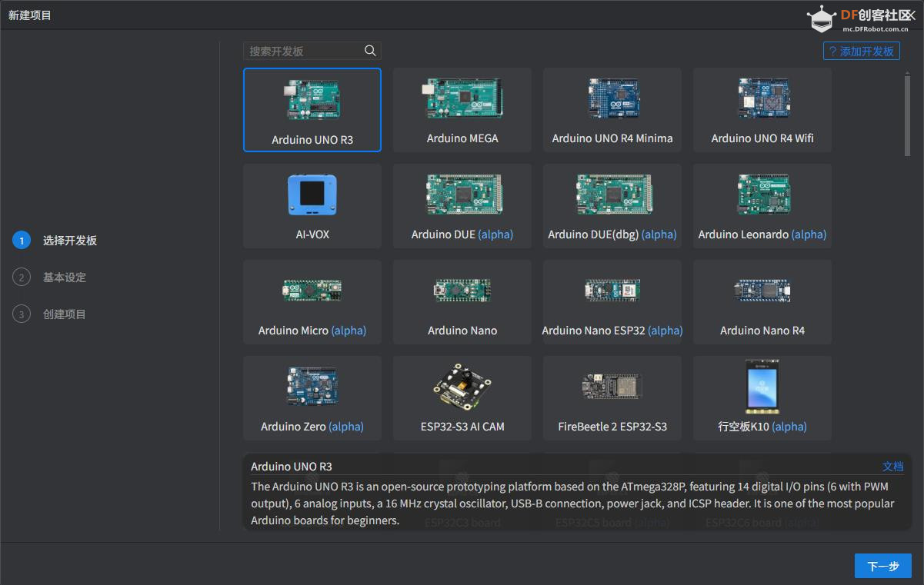Screen dimensions: 924x585
Task: Select the ESP32-S3 AI CAM board
Action: 462,398
